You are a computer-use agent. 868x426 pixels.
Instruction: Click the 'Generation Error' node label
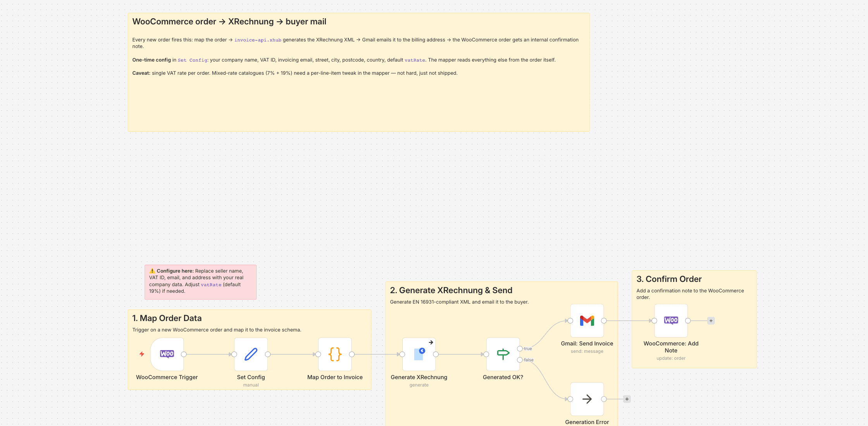tap(587, 422)
